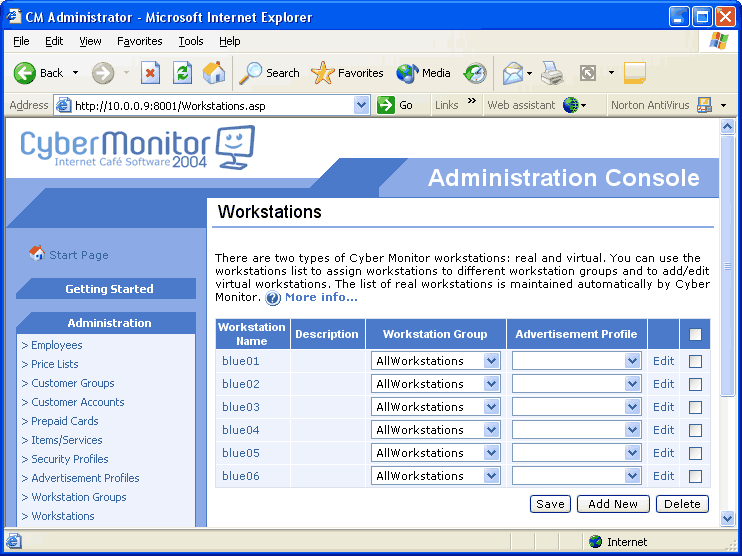Open the File menu

(x=21, y=41)
